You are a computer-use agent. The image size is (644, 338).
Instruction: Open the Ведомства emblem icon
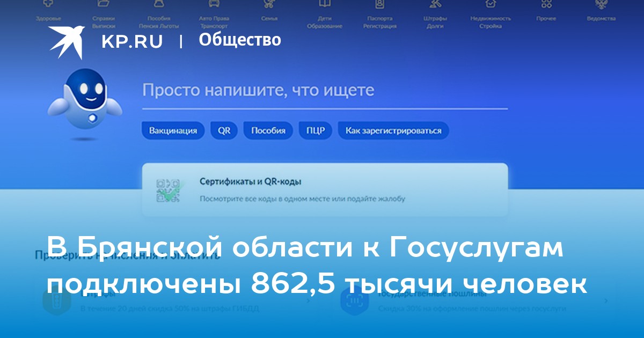pos(601,4)
